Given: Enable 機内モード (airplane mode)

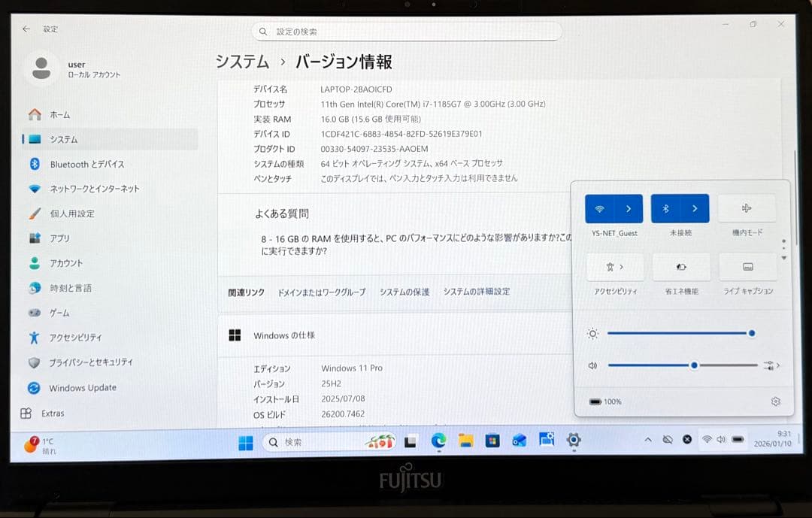Looking at the screenshot, I should (x=747, y=208).
